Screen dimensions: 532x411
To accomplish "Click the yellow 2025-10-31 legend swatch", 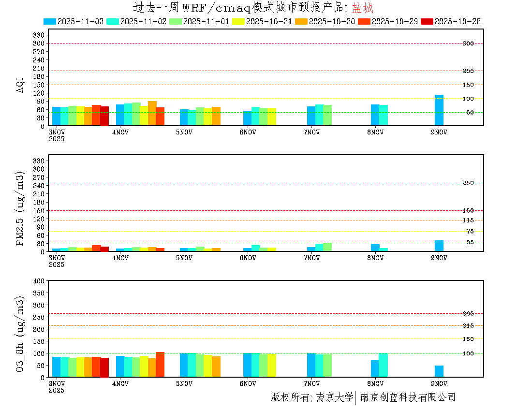I will 238,21.
